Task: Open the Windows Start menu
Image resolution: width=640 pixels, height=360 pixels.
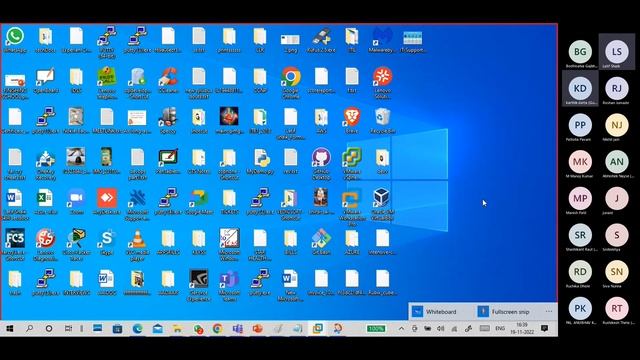Action: (x=10, y=329)
